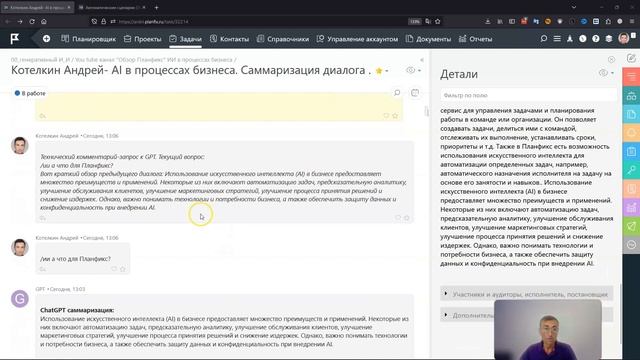Image resolution: width=640 pixels, height=360 pixels.
Task: Open the dropdown beside the title eye icon
Action: (419, 71)
